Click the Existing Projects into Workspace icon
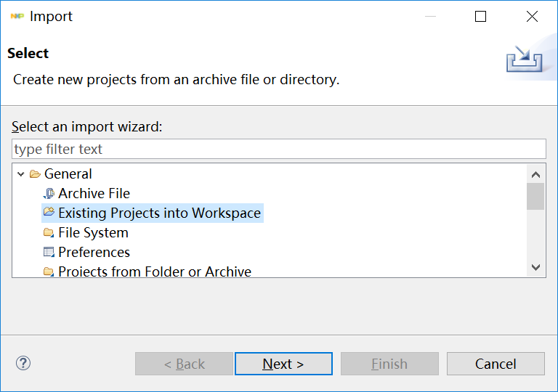This screenshot has height=392, width=558. pos(49,213)
